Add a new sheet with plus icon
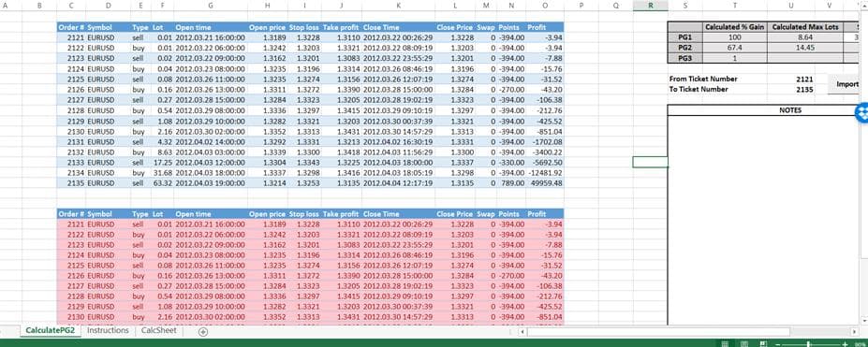The height and width of the screenshot is (347, 868). (202, 331)
